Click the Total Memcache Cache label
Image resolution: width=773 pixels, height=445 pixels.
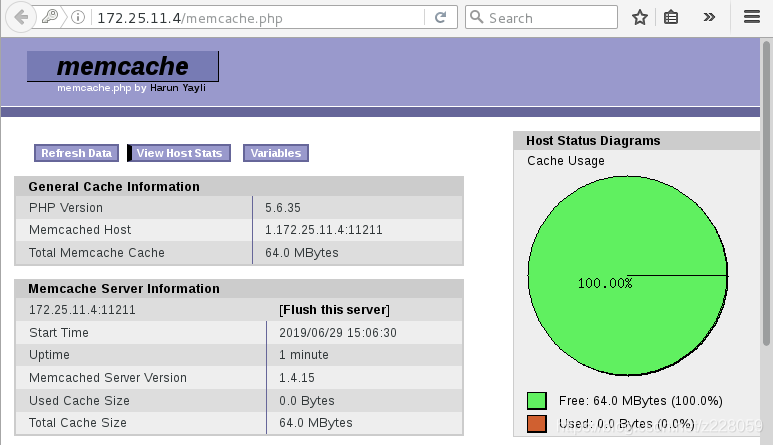click(x=97, y=253)
